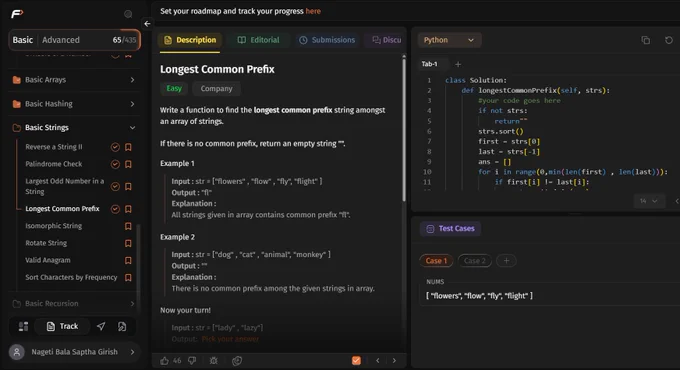Open the Rotate String problem

tap(46, 243)
